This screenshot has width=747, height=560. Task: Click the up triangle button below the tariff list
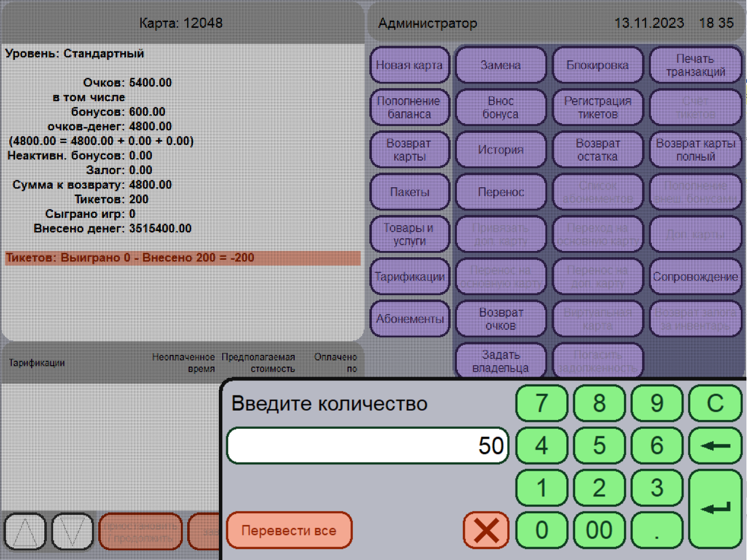(x=25, y=531)
